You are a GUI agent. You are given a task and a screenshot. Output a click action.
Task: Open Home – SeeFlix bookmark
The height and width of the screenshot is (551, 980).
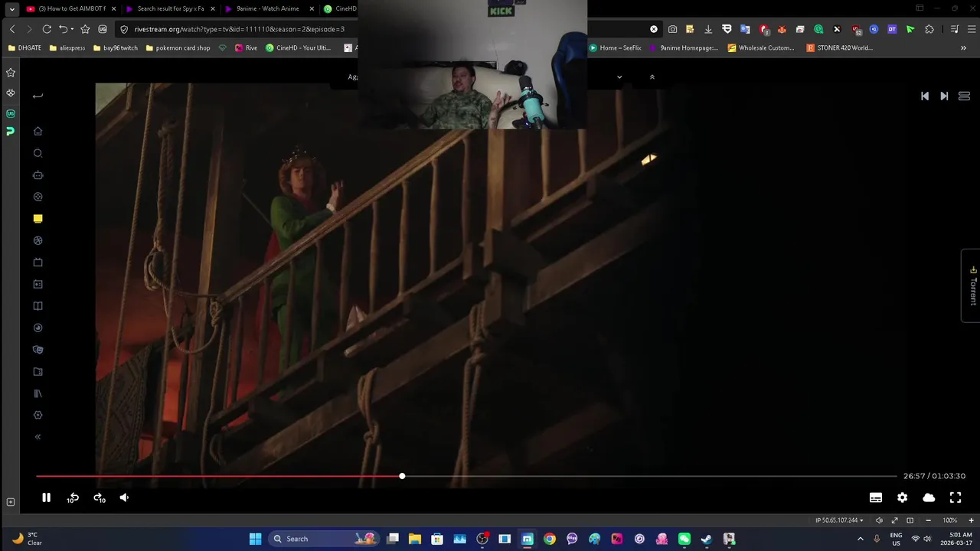click(x=616, y=47)
